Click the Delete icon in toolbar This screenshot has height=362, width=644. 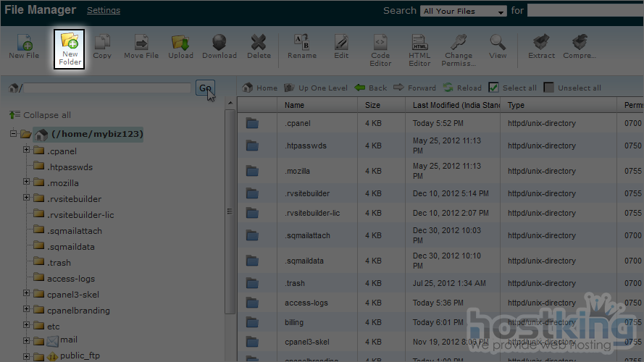click(259, 46)
